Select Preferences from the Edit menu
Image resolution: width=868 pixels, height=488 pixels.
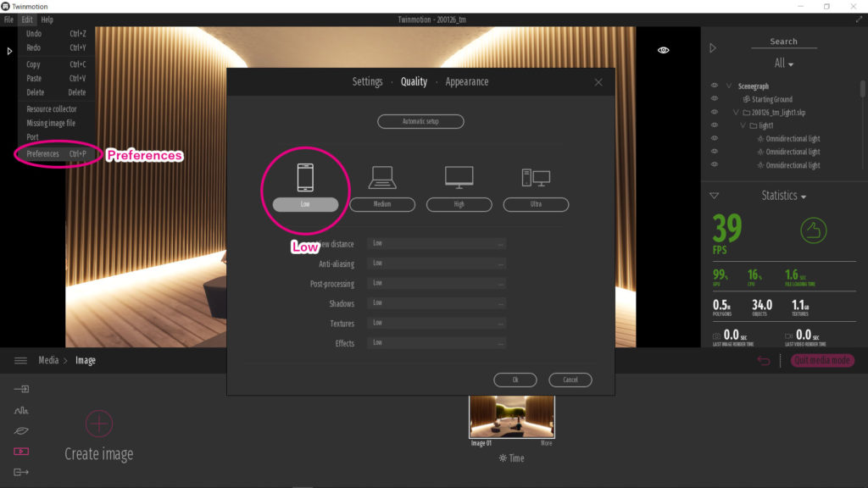click(x=42, y=153)
